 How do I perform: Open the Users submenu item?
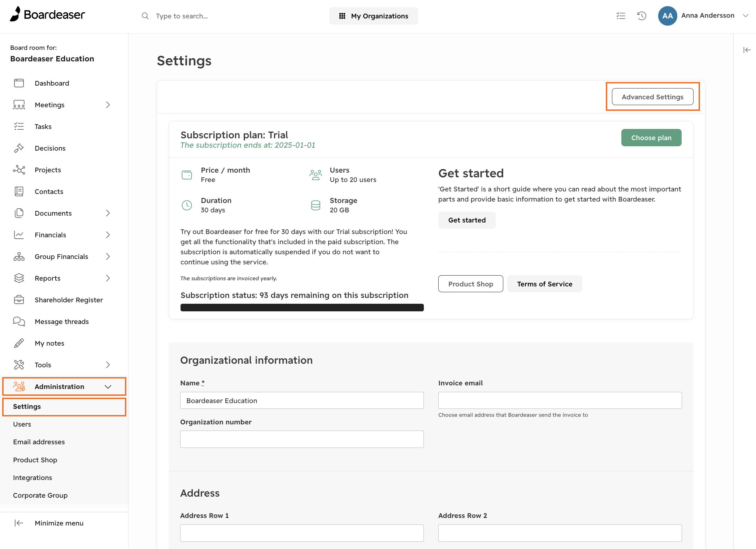64,424
